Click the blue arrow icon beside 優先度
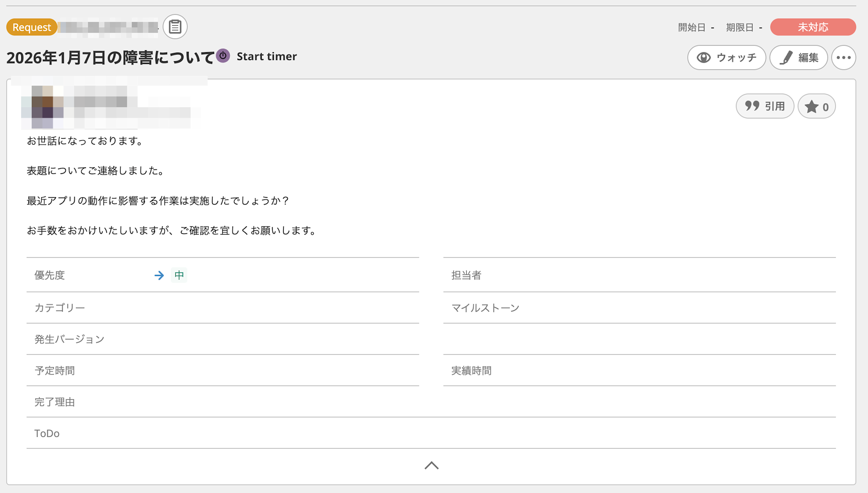Screen dimensions: 868x493 pos(159,275)
